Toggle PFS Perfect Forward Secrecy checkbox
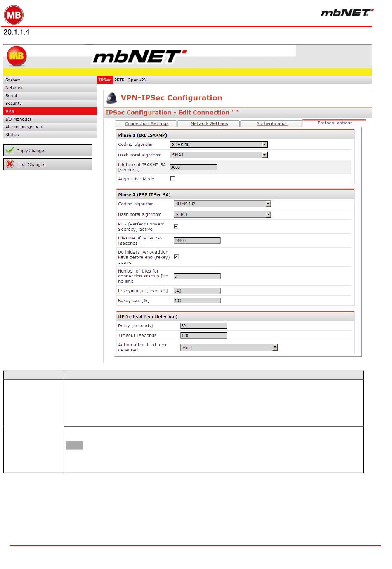This screenshot has width=392, height=569. 176,226
